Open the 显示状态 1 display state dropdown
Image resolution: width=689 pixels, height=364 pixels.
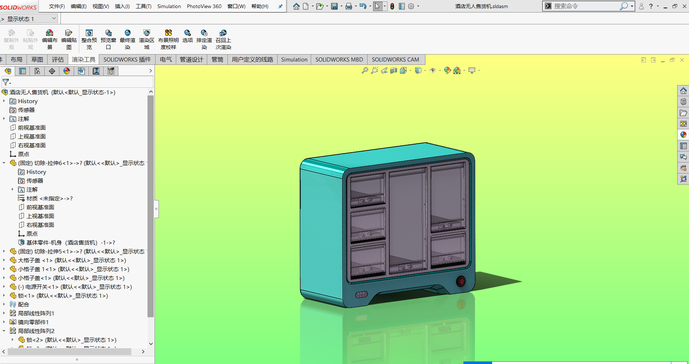tap(54, 18)
